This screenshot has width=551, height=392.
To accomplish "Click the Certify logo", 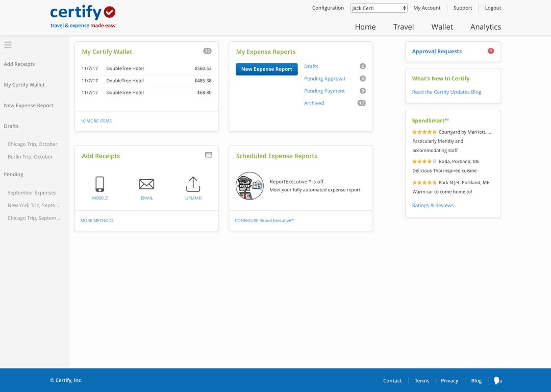I will coord(83,16).
